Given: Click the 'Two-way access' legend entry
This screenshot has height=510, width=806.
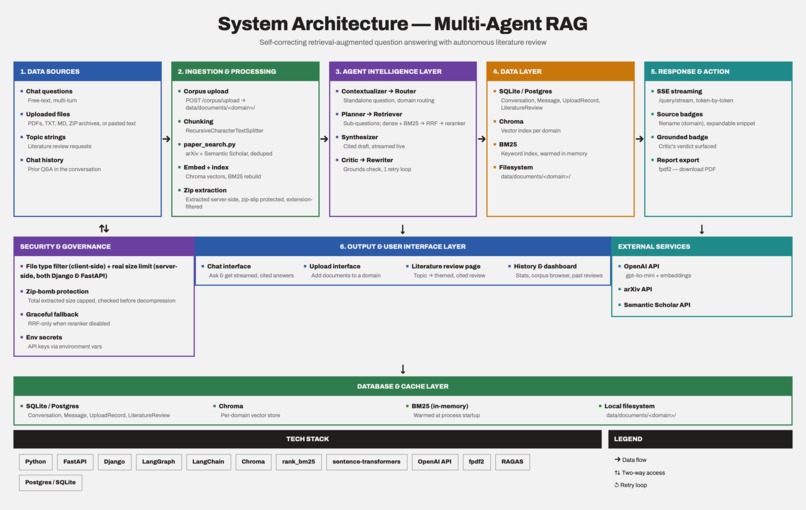Looking at the screenshot, I should tap(639, 472).
